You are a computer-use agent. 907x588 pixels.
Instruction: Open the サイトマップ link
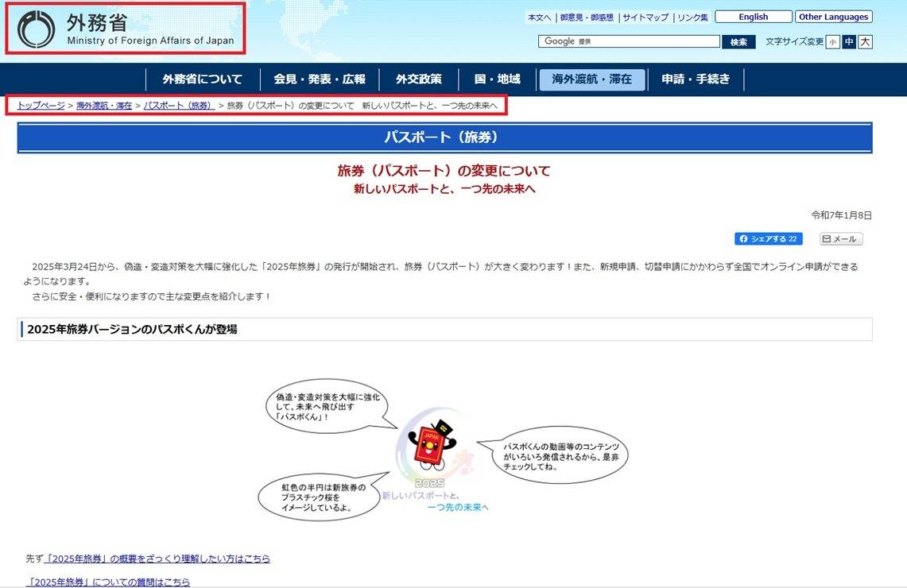tap(645, 17)
